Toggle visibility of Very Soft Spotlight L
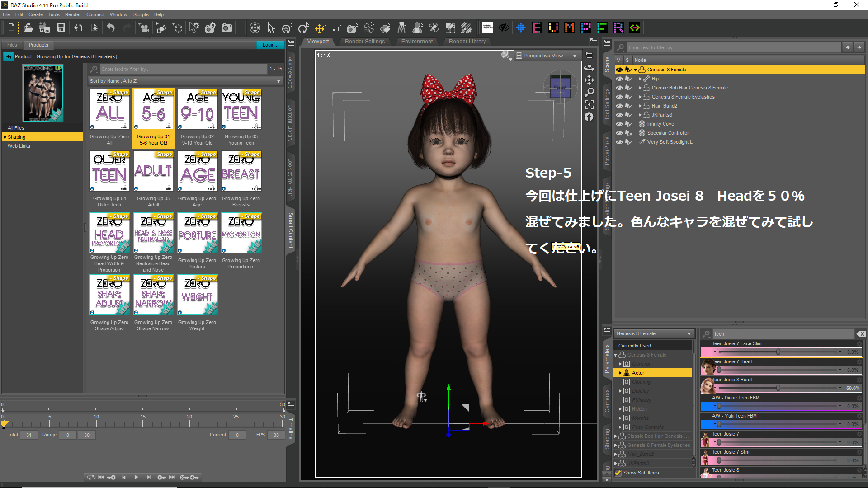 point(619,142)
